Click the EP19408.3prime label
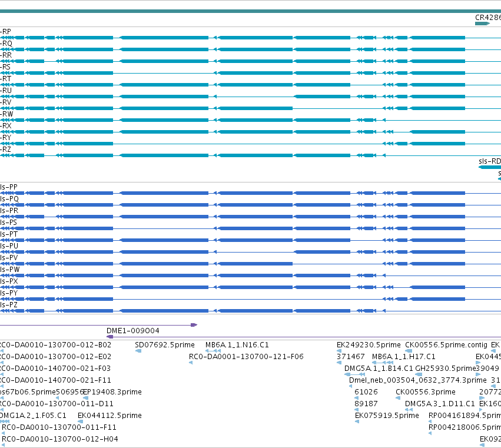 (x=112, y=392)
